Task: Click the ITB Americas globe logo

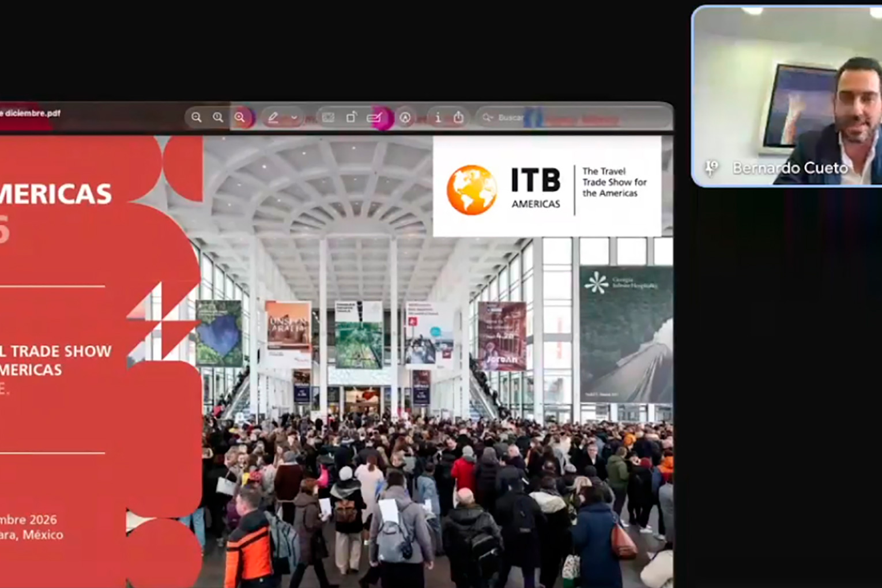Action: point(472,190)
